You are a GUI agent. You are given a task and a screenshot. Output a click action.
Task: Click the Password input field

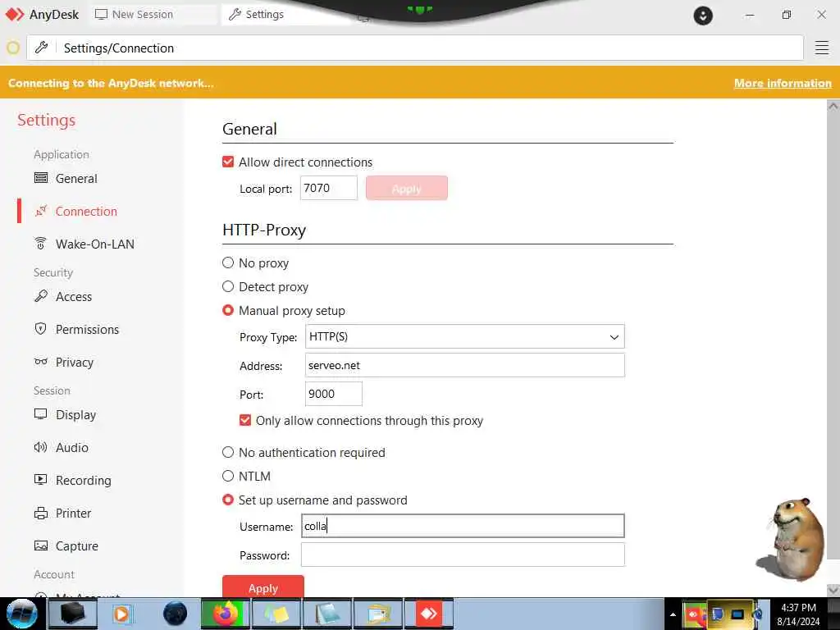pyautogui.click(x=463, y=555)
